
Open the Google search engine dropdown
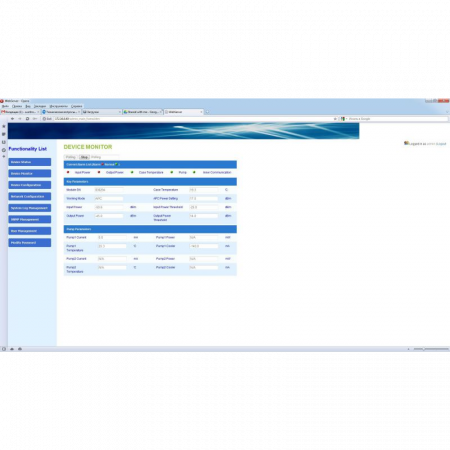344,119
